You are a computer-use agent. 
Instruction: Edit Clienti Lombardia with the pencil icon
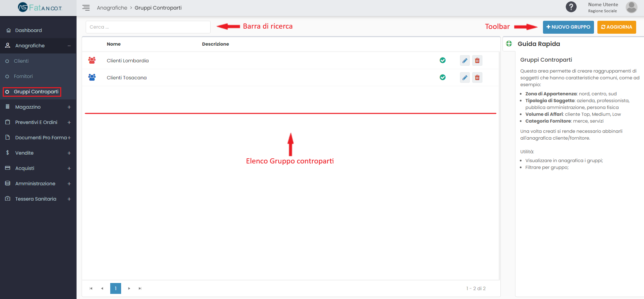coord(465,60)
